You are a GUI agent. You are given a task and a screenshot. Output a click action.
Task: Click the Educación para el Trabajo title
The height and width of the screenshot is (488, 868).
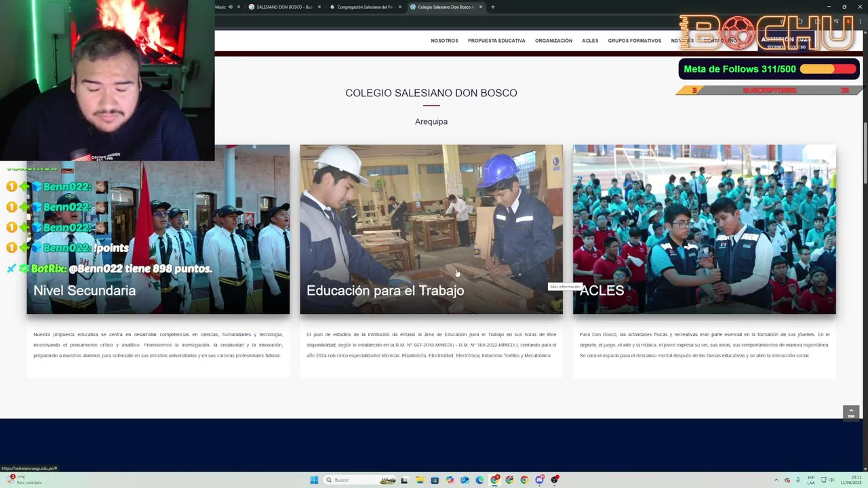pos(385,290)
